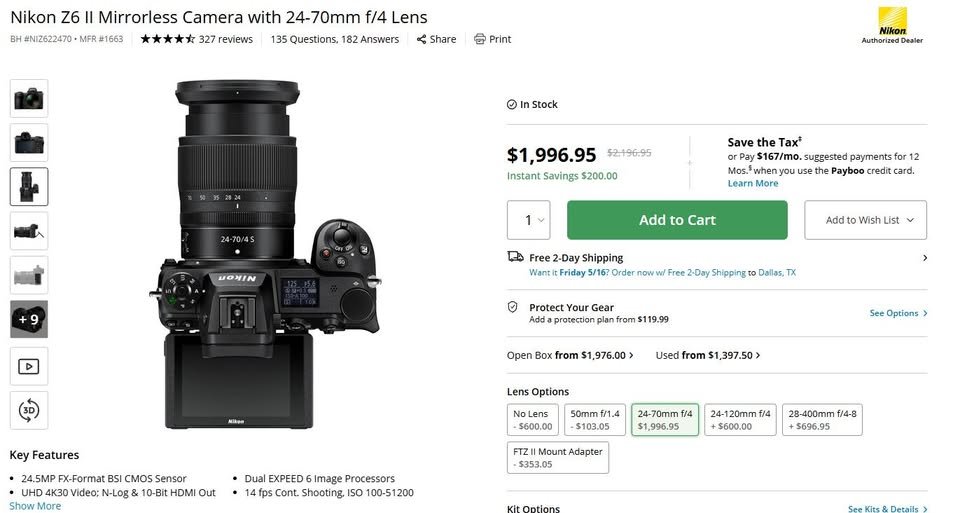Open the 327 reviews link
Image resolution: width=960 pixels, height=513 pixels.
point(226,39)
